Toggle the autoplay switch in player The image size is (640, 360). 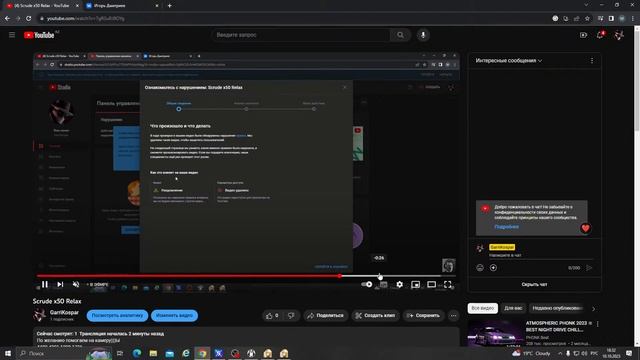coord(367,284)
